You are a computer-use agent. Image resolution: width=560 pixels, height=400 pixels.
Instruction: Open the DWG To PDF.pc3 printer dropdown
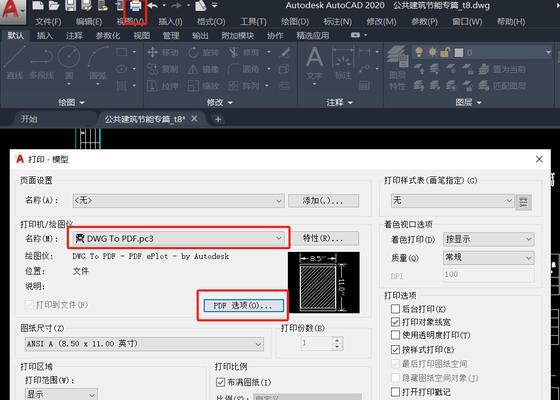click(179, 238)
